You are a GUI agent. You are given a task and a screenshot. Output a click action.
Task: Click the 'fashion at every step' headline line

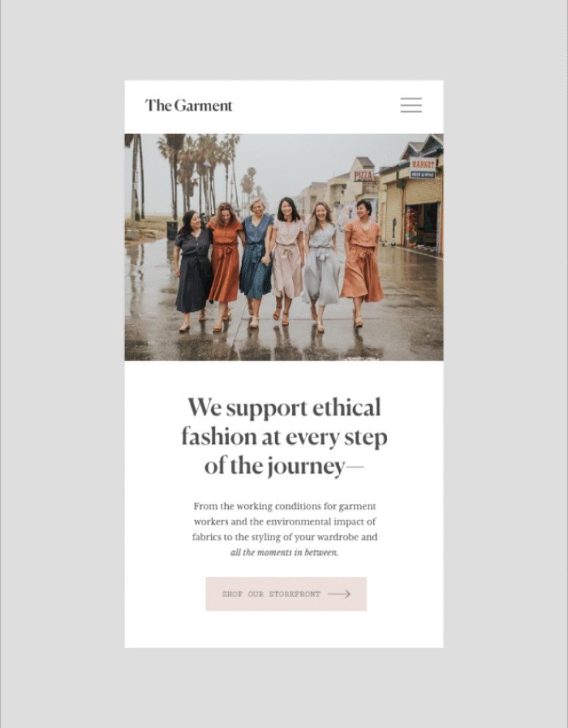[x=284, y=437]
